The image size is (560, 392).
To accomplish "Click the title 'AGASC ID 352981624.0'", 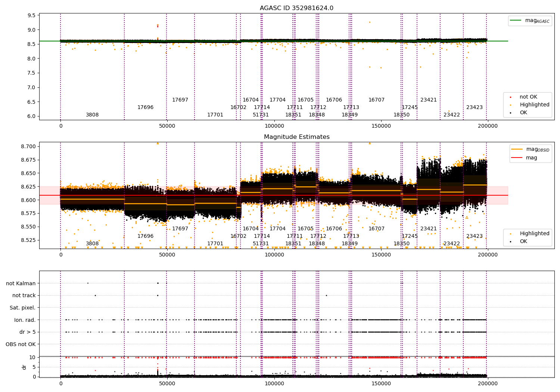I will [x=296, y=8].
